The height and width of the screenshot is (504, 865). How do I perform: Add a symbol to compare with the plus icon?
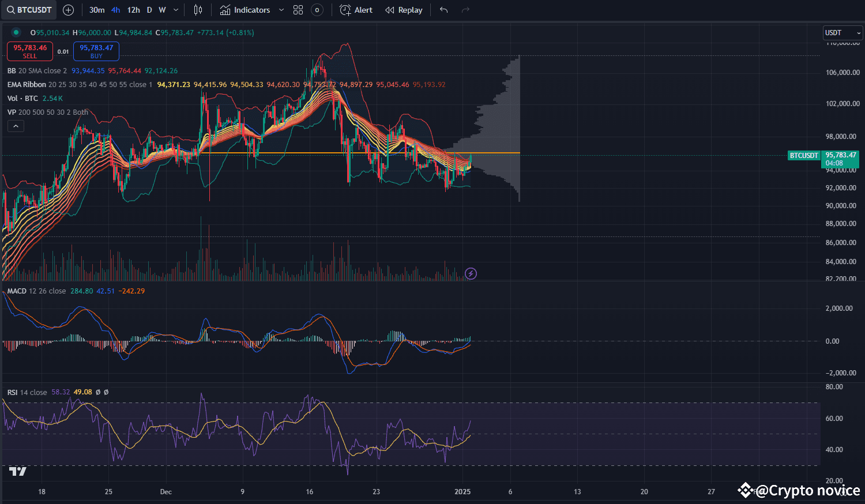68,10
